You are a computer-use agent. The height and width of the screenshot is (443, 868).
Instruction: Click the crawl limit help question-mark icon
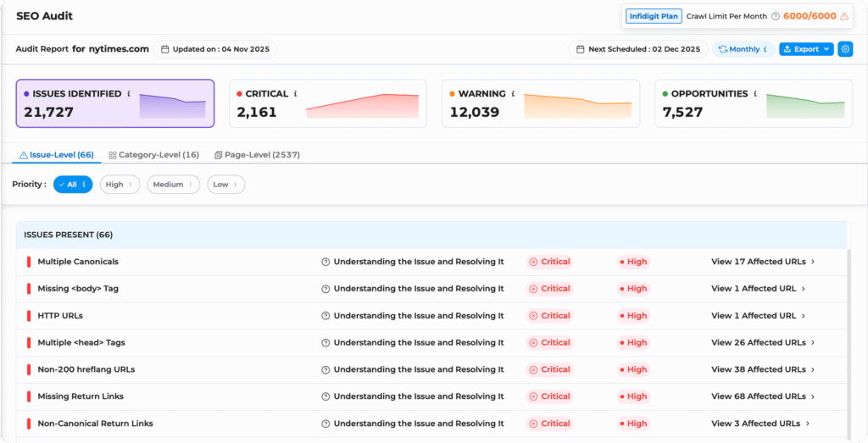776,16
